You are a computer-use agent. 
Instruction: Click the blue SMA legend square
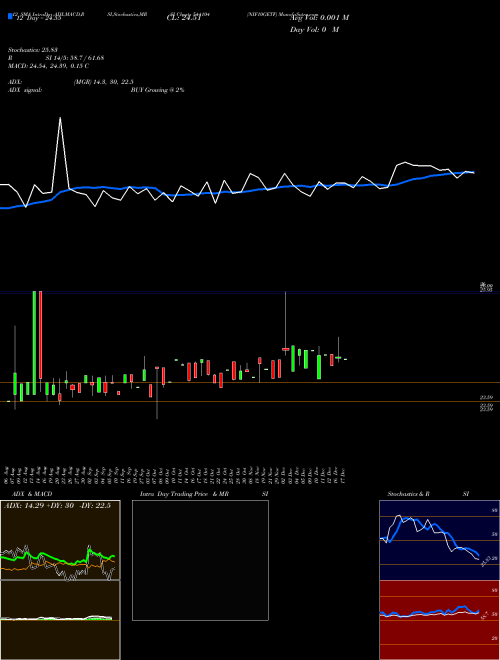[11, 16]
